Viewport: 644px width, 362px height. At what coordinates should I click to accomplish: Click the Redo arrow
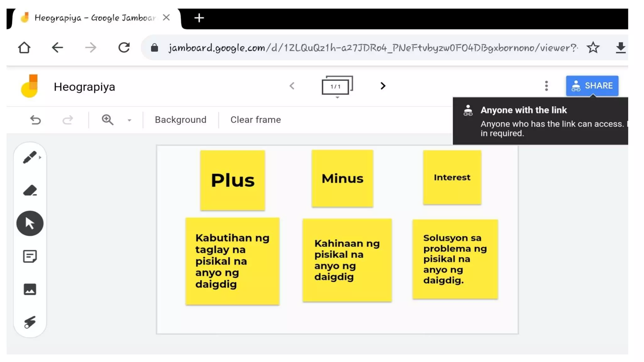pyautogui.click(x=68, y=120)
